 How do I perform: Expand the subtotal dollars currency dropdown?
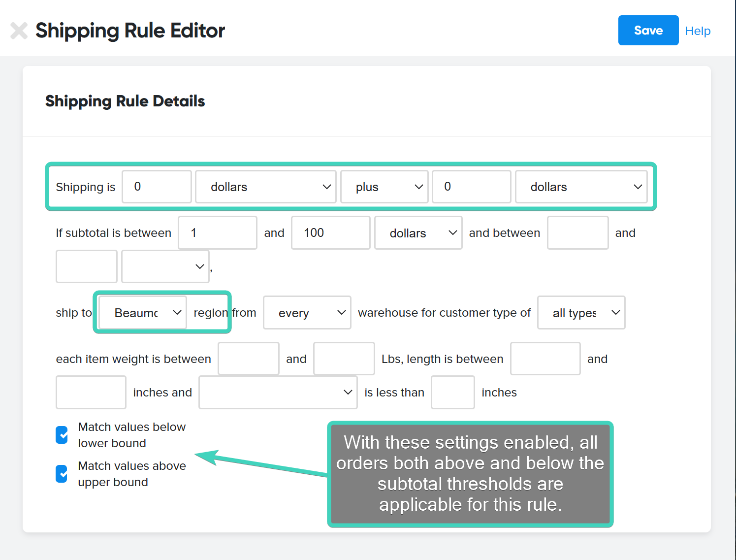[x=418, y=232]
